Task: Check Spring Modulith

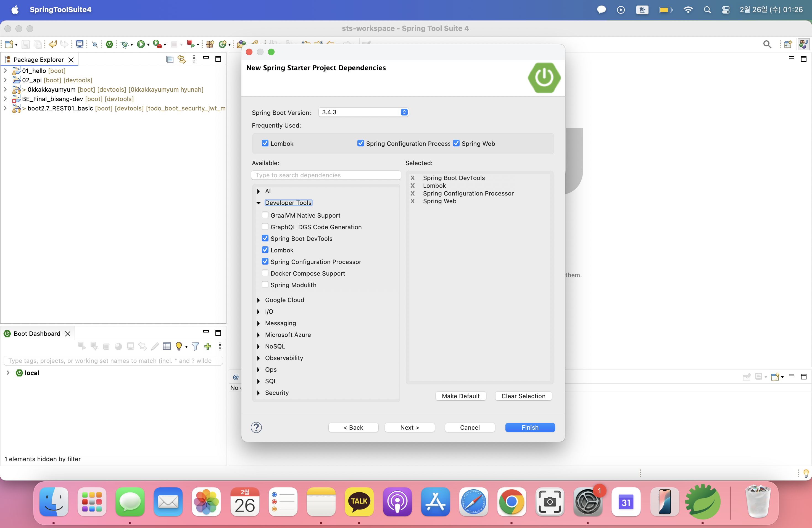Action: 265,285
